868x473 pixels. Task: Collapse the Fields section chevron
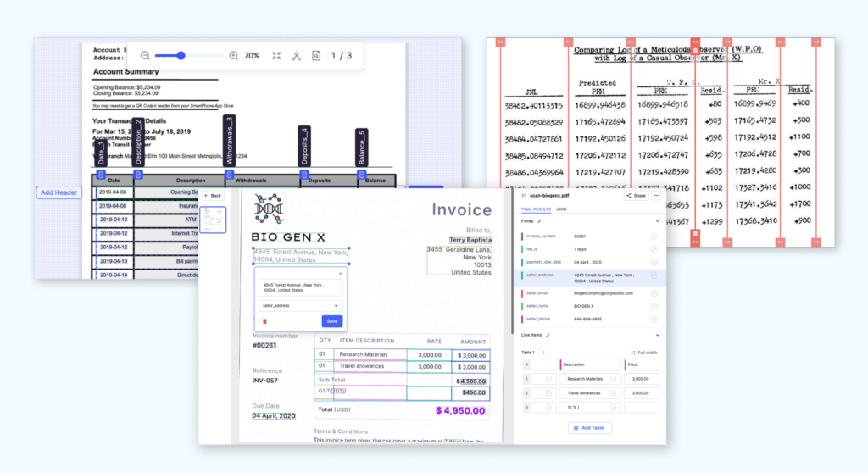657,221
